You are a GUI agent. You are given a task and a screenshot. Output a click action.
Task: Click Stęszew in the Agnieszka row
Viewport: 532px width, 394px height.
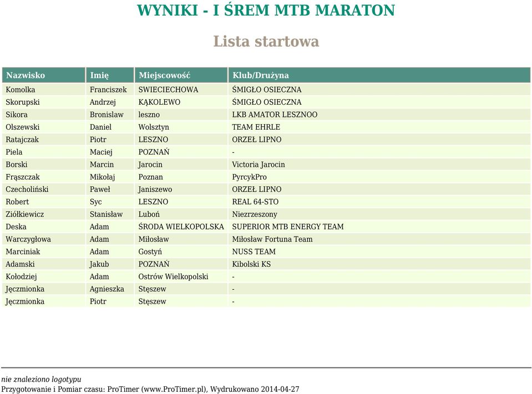tap(153, 289)
